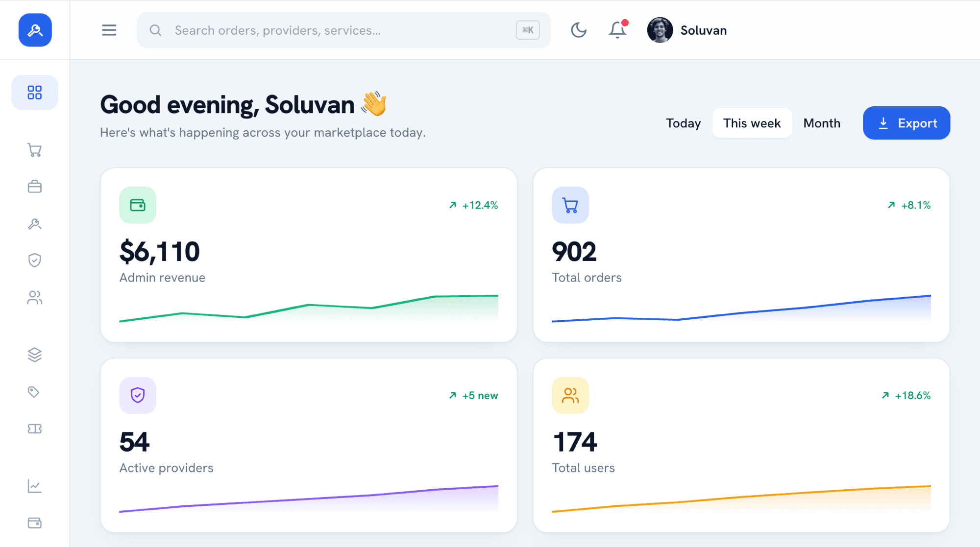The width and height of the screenshot is (980, 547).
Task: Click the $6,110 revenue value
Action: [160, 252]
